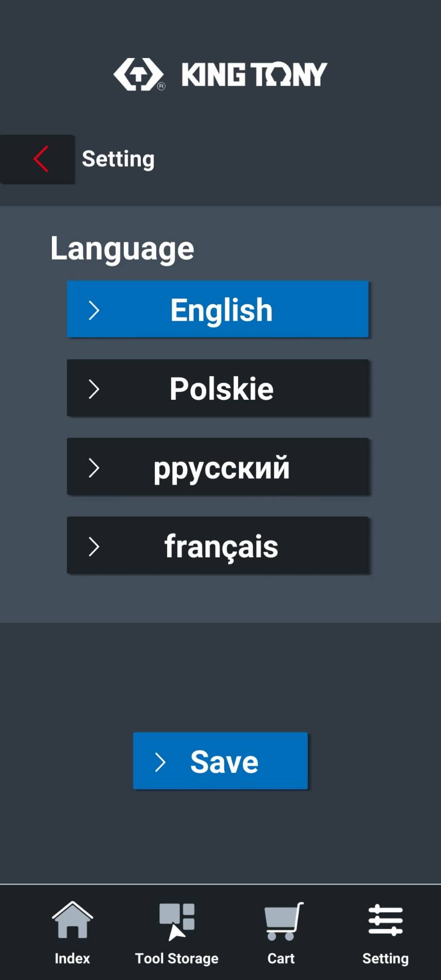Image resolution: width=441 pixels, height=980 pixels.
Task: Choose the français language option
Action: 221,546
